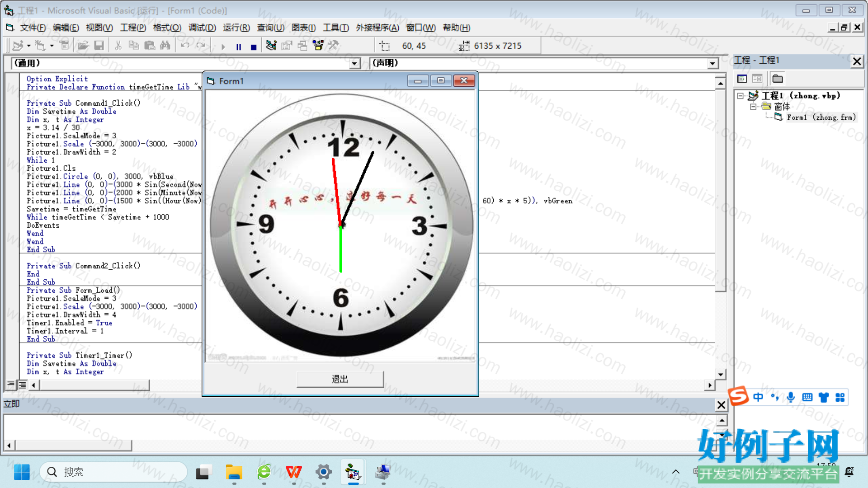Click the IME voice input microphone

791,397
